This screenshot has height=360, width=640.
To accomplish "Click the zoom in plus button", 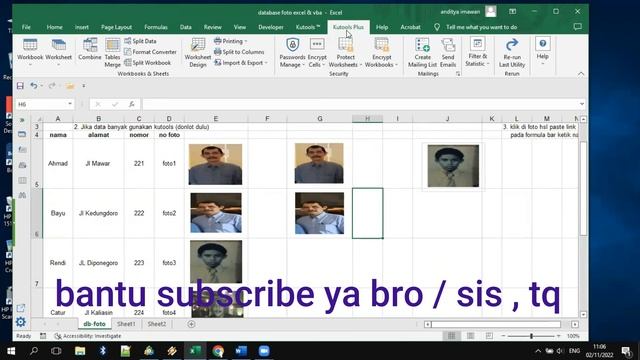I will point(558,336).
